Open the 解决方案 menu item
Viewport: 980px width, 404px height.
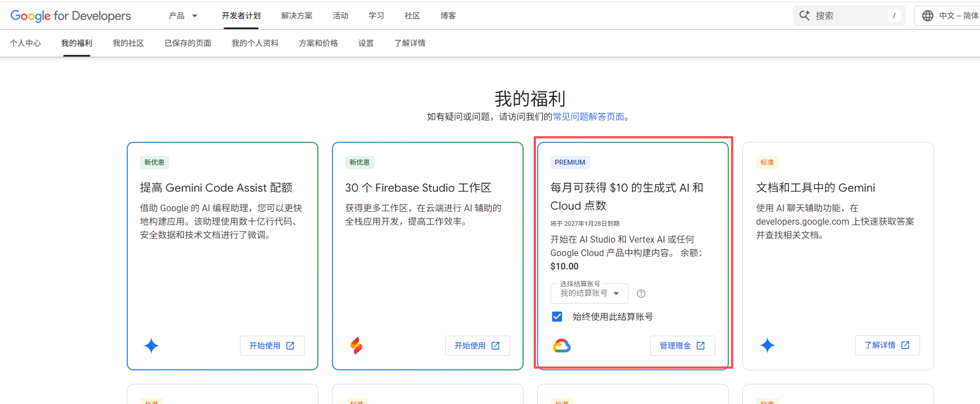(297, 16)
